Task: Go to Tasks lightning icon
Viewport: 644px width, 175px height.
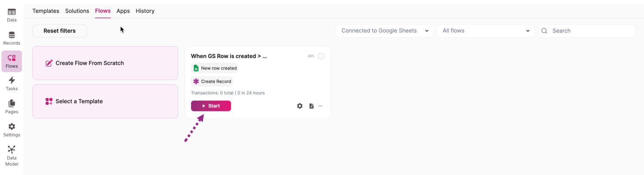Action: [12, 83]
